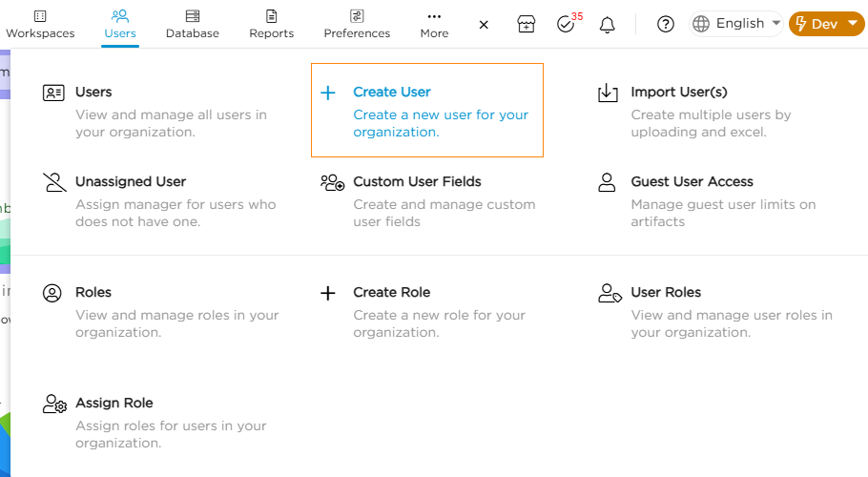The image size is (868, 477).
Task: Click the Unassigned User icon
Action: point(54,182)
